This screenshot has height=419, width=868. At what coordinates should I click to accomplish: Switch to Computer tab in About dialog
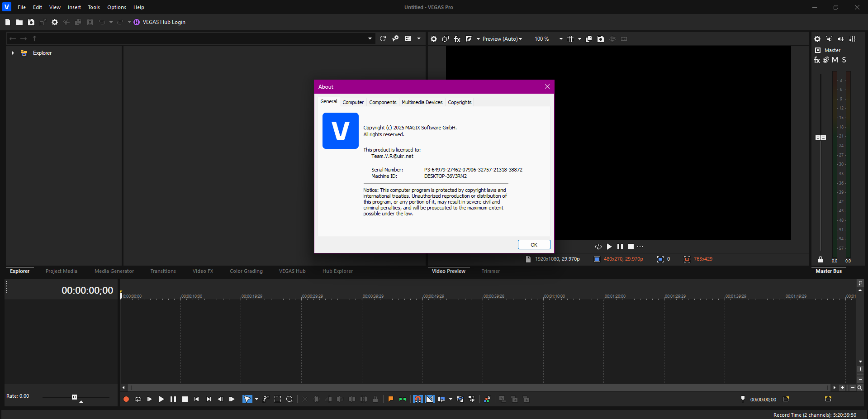tap(353, 102)
